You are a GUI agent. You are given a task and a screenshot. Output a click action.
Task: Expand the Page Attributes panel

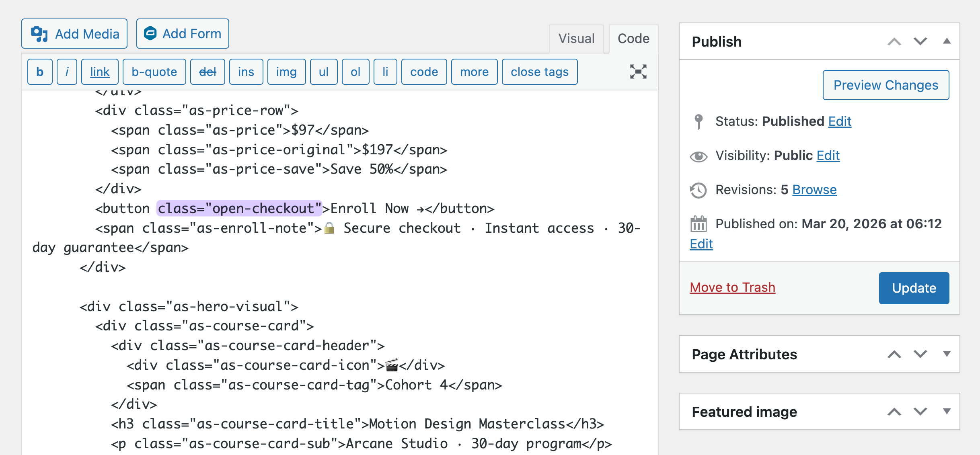(x=947, y=354)
